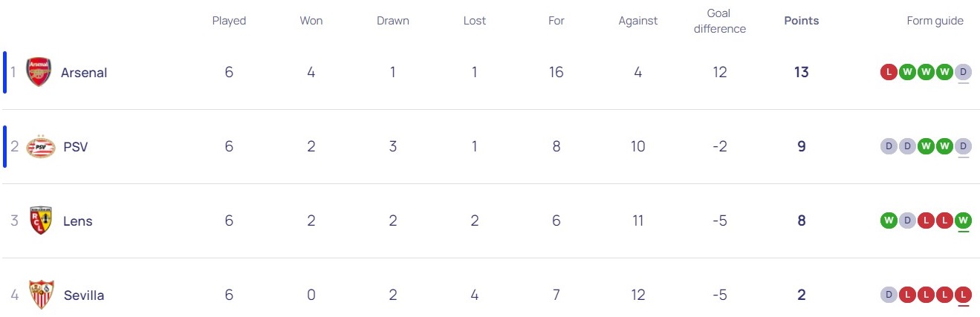Click the PSV club crest icon

(x=40, y=147)
